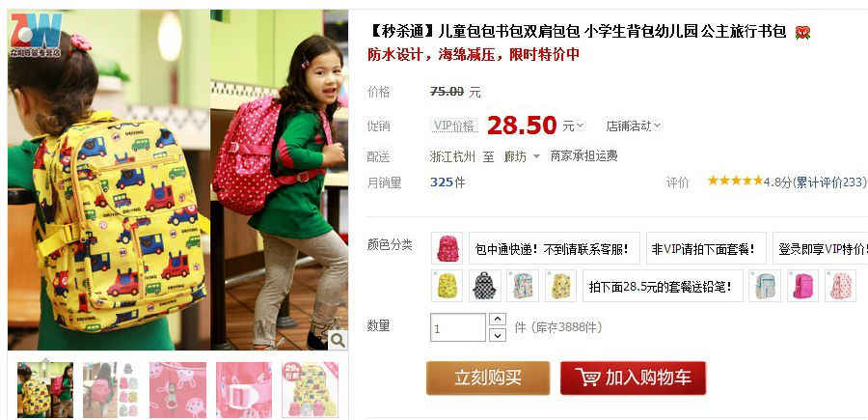Select the 包中通快递 option
This screenshot has height=420, width=868.
coord(555,248)
